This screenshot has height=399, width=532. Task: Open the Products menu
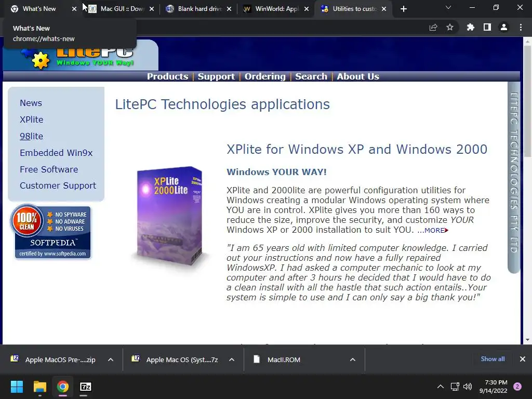tap(168, 76)
